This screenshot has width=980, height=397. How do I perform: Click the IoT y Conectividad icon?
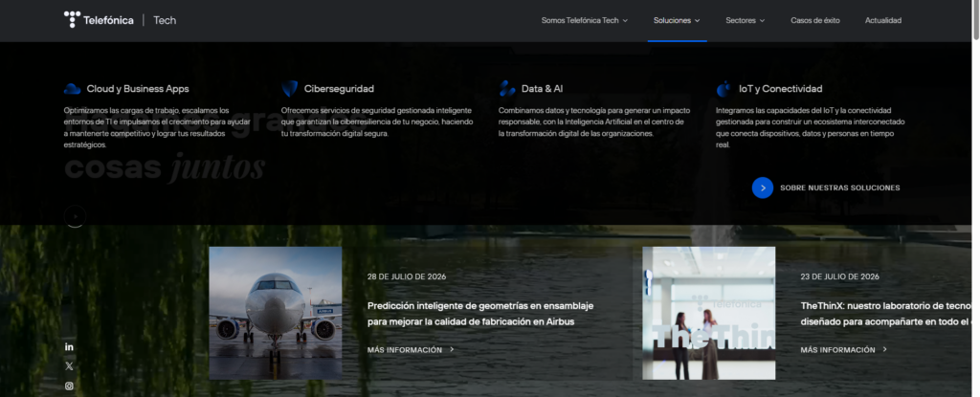(724, 89)
